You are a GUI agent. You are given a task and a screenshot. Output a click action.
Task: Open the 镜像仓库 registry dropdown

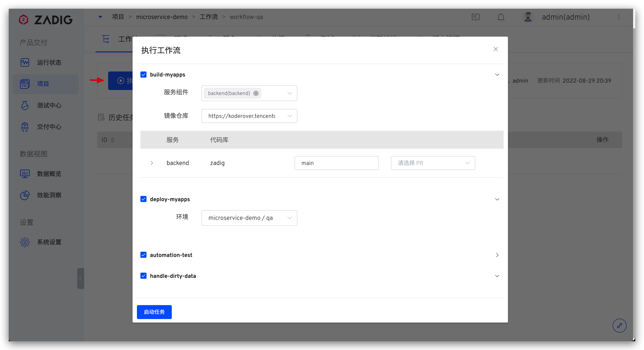(x=249, y=116)
